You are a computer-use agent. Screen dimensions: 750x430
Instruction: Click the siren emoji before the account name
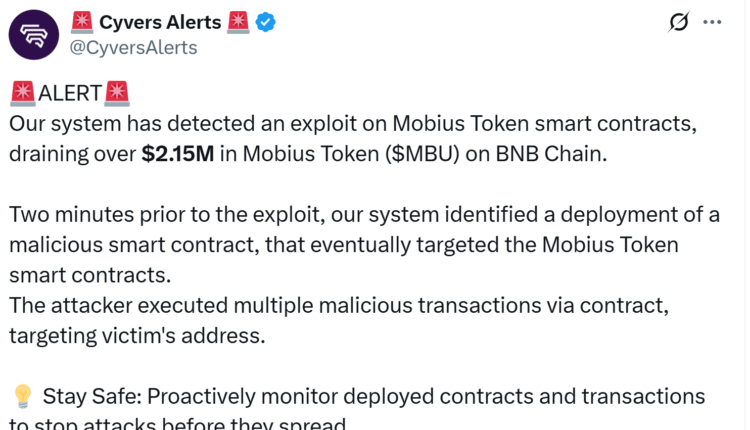pyautogui.click(x=83, y=21)
